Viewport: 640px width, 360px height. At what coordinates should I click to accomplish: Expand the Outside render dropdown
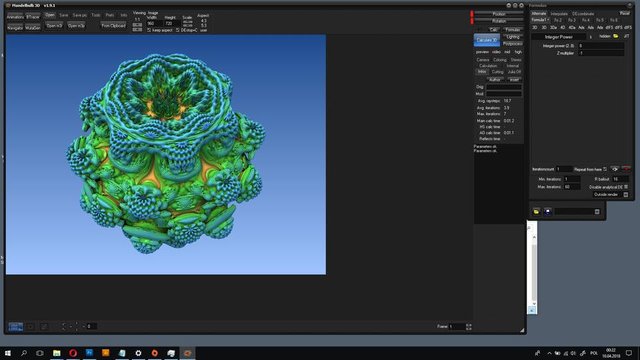[626, 195]
